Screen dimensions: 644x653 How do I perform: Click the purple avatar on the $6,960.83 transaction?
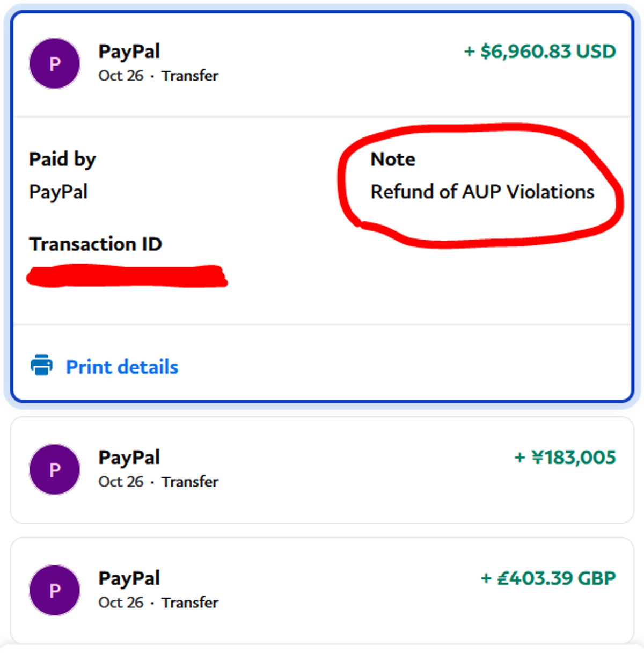click(55, 64)
